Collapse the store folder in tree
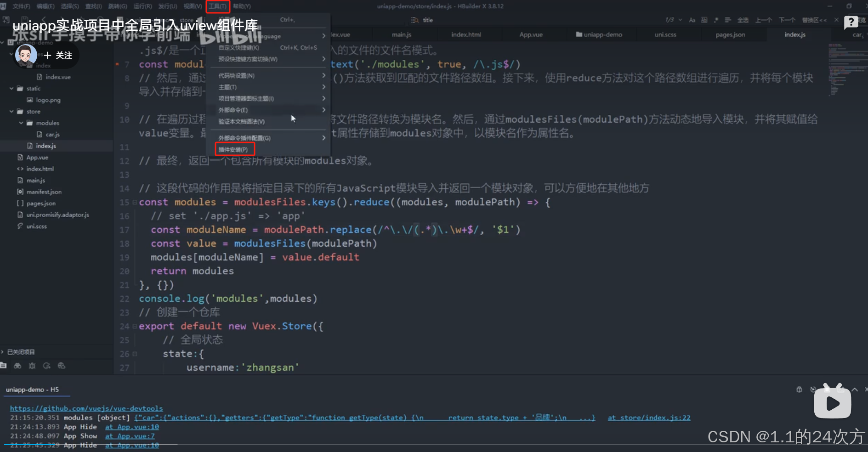868x452 pixels. (11, 111)
